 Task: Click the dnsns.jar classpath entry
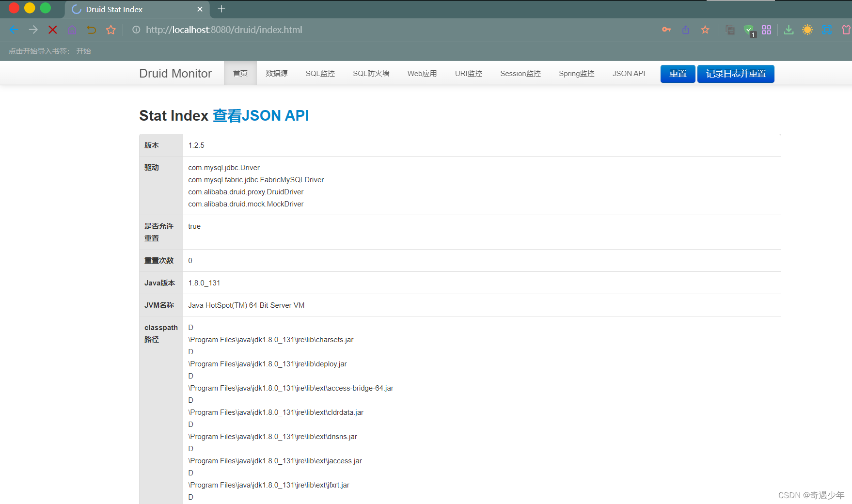272,437
